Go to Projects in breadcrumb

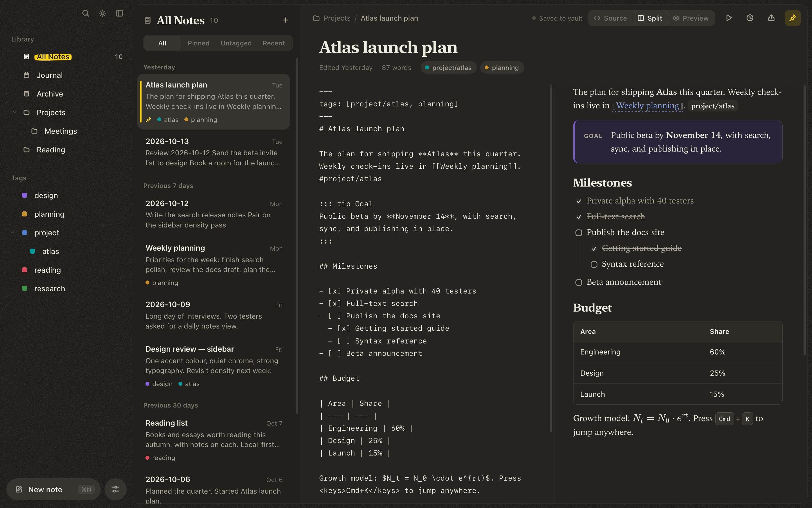[x=337, y=18]
